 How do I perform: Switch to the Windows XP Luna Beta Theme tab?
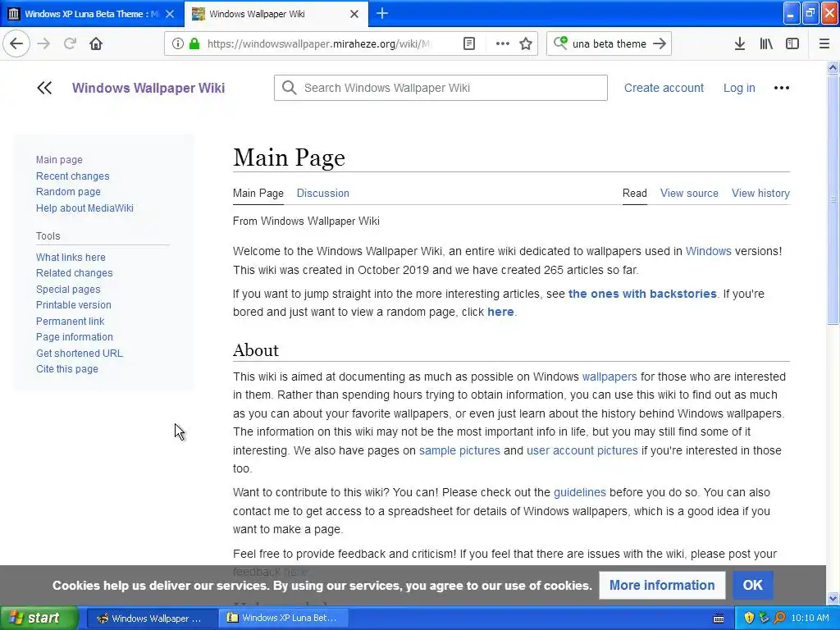point(92,14)
